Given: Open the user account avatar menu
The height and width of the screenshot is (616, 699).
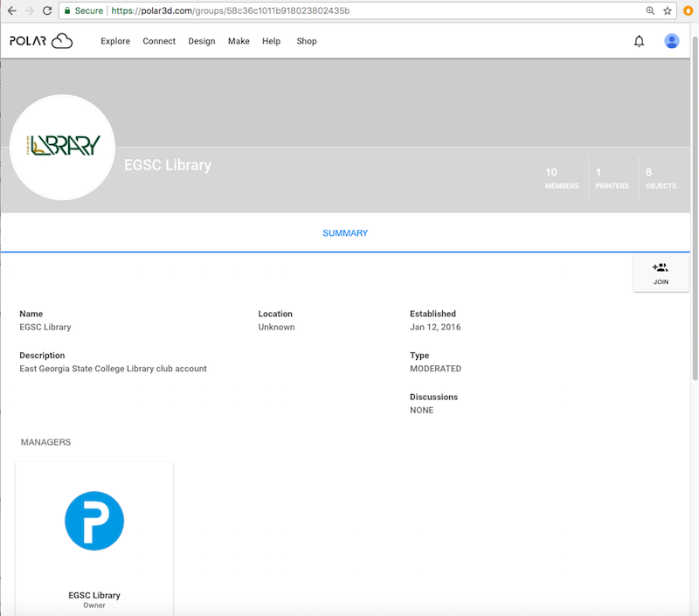Looking at the screenshot, I should point(671,41).
